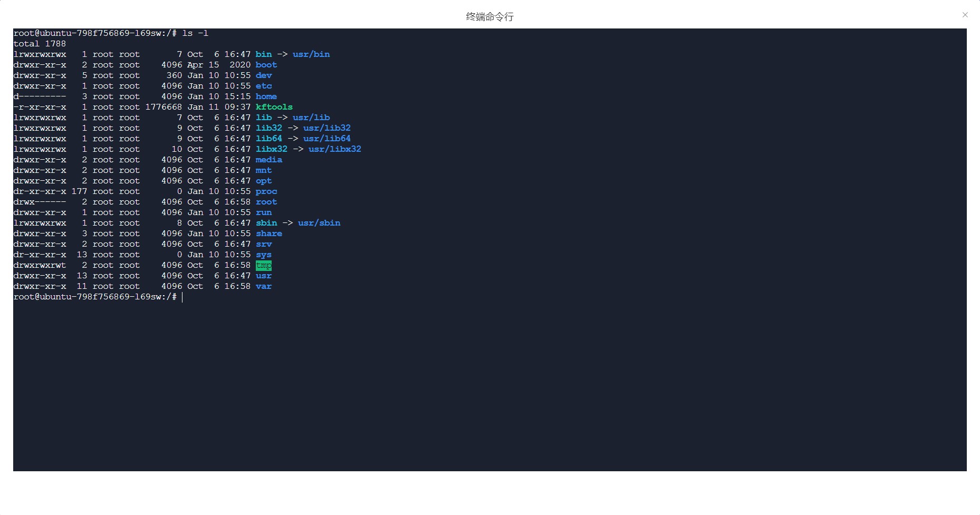The image size is (980, 515).
Task: Click the 'kftools' file name
Action: coord(274,107)
